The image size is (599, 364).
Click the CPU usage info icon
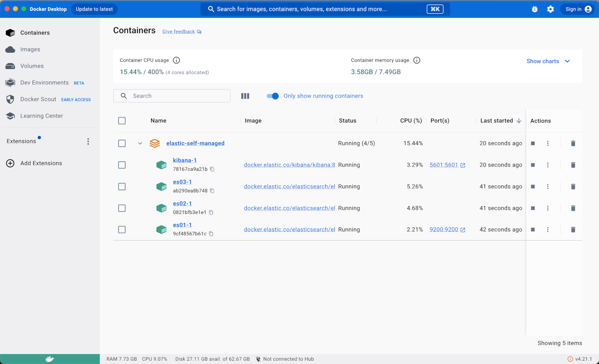176,60
